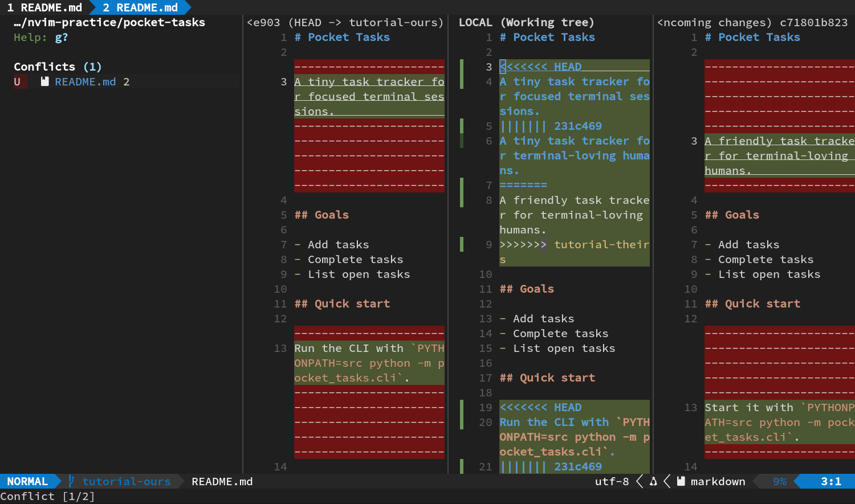The height and width of the screenshot is (504, 855).
Task: Click the …/nvim-practice/pocket-tasks path
Action: [x=109, y=22]
